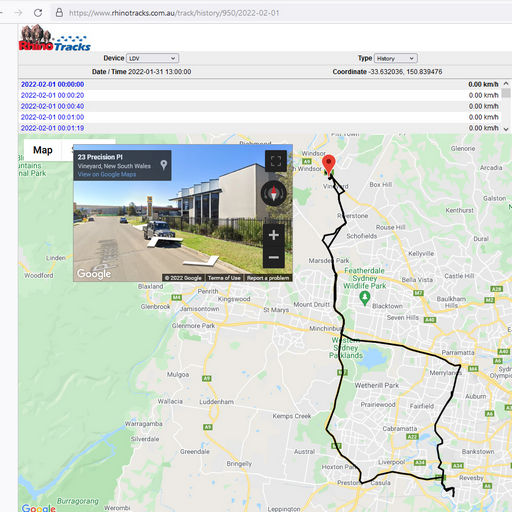The width and height of the screenshot is (512, 512).
Task: Click history list scroll up arrow
Action: [506, 83]
